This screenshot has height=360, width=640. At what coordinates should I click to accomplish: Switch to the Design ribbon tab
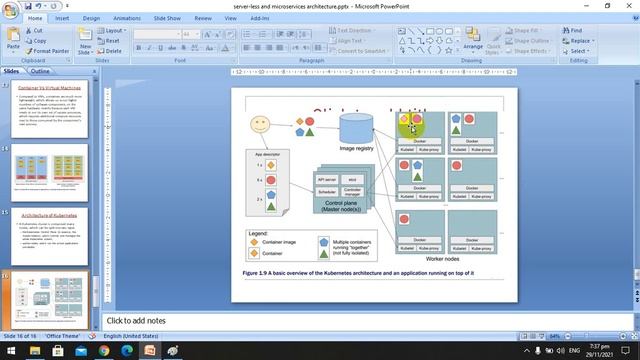click(x=91, y=18)
